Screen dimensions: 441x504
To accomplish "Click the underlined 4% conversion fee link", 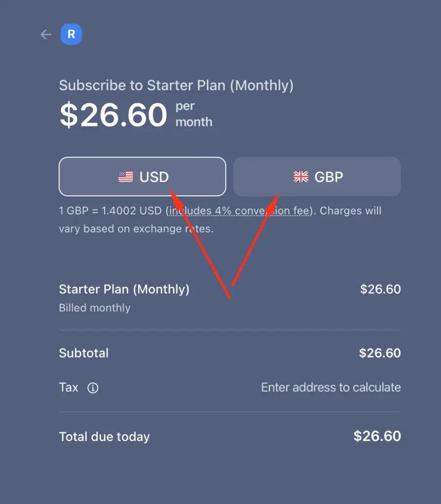I will point(239,210).
